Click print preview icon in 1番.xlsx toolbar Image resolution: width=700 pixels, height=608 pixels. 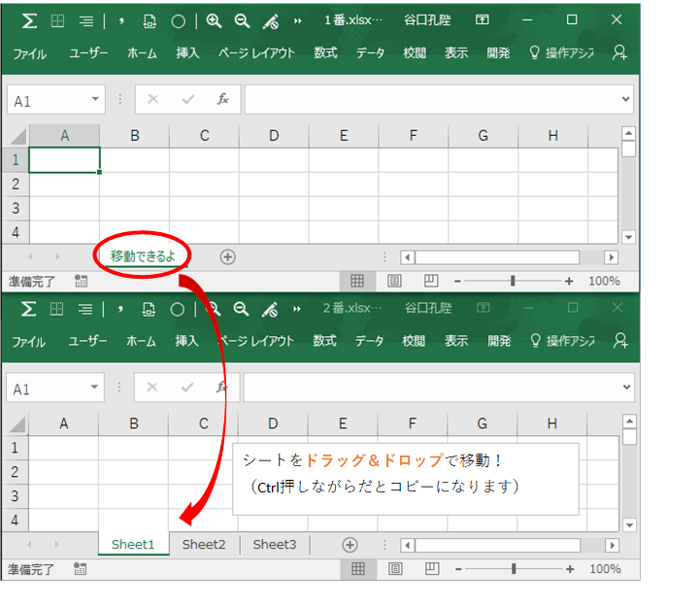[150, 21]
